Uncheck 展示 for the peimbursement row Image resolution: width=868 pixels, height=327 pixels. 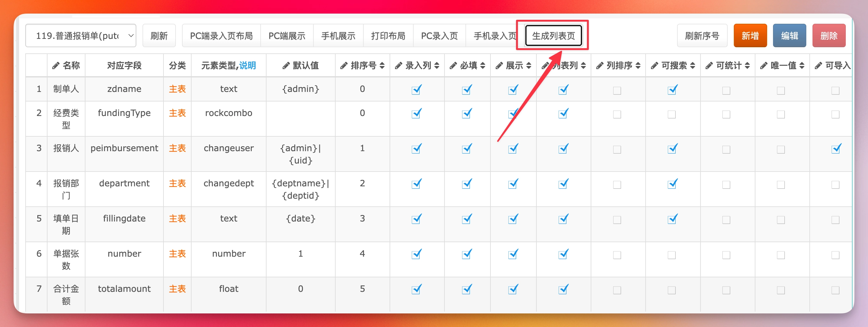(513, 149)
